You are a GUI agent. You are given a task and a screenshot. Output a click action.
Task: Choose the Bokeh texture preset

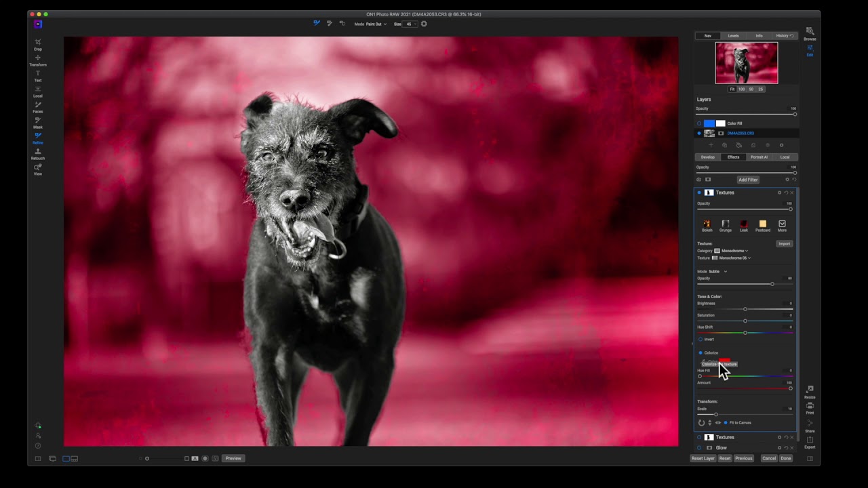coord(707,226)
